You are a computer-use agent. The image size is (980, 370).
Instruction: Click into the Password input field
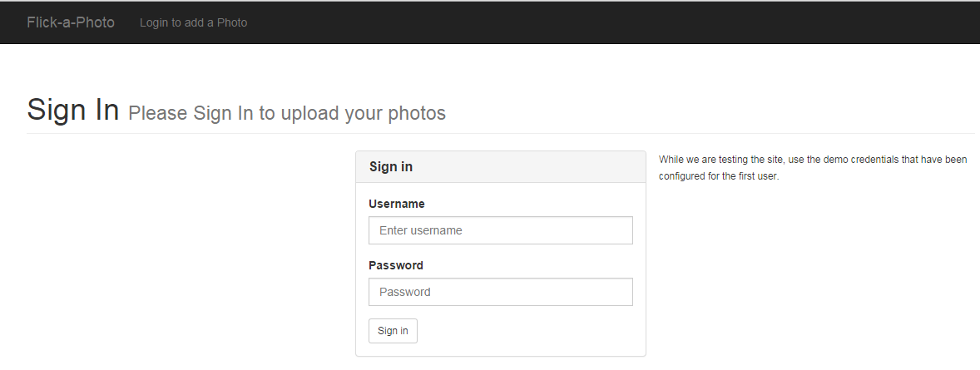[500, 292]
